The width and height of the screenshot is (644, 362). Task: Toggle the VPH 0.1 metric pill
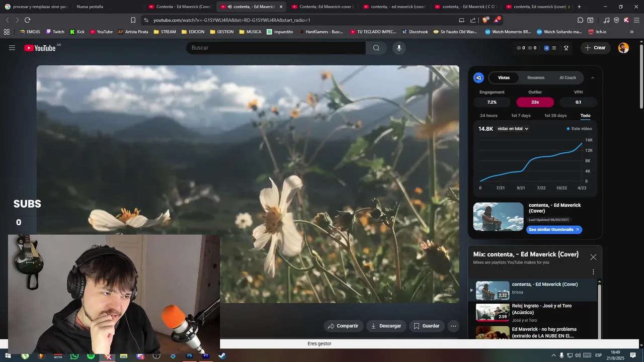(x=579, y=102)
